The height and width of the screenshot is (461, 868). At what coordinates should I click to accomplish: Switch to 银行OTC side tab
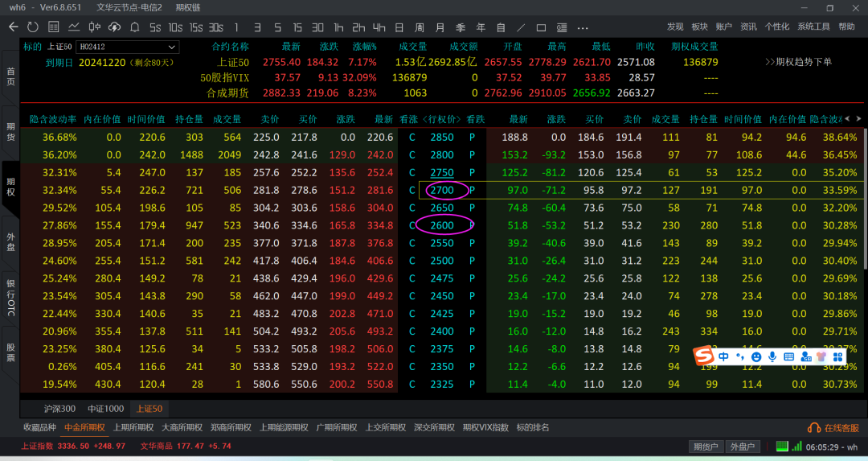[x=10, y=298]
